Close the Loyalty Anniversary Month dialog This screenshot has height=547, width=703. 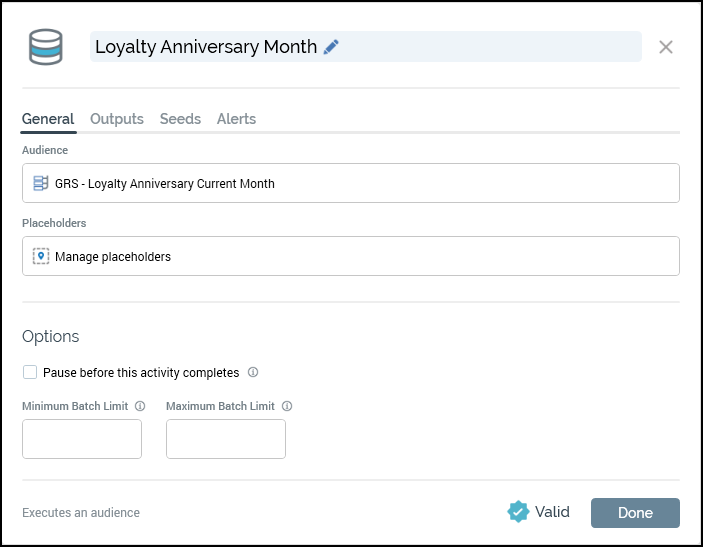coord(666,47)
